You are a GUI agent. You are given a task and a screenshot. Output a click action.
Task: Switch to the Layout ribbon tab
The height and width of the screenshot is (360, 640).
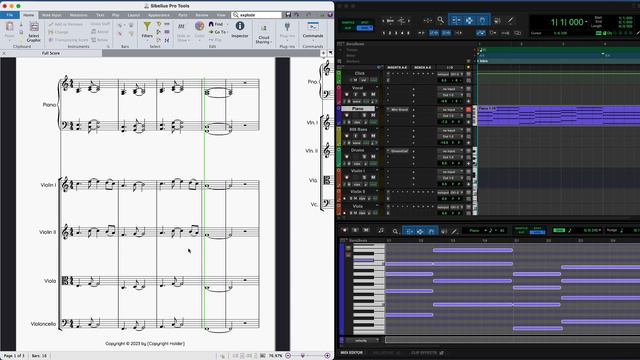134,15
